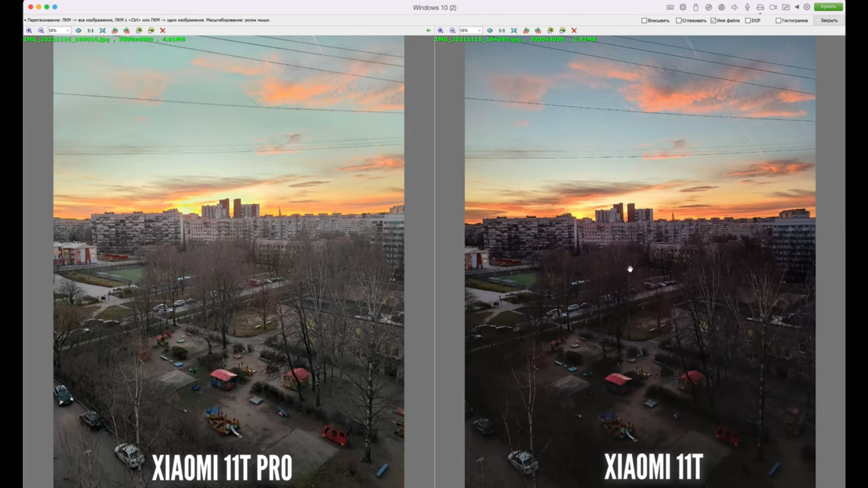Uncheck the Имя файла checkbox
This screenshot has width=868, height=488.
coord(713,20)
